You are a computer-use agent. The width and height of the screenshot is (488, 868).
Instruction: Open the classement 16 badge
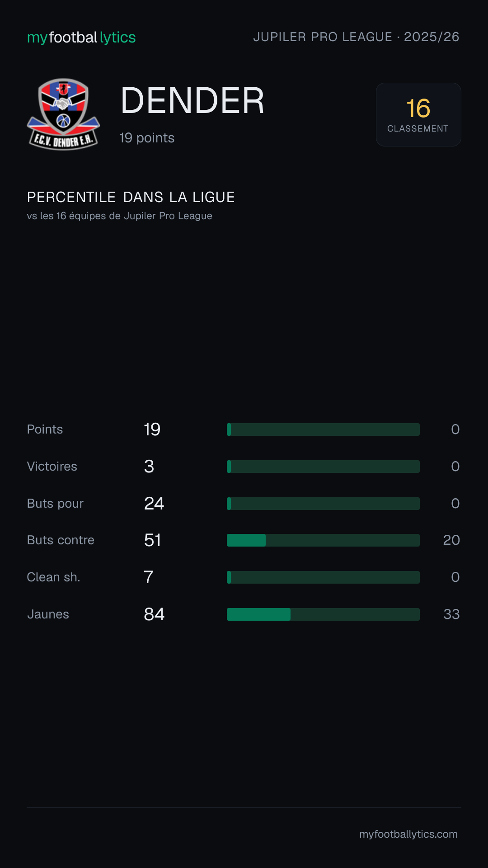(418, 114)
